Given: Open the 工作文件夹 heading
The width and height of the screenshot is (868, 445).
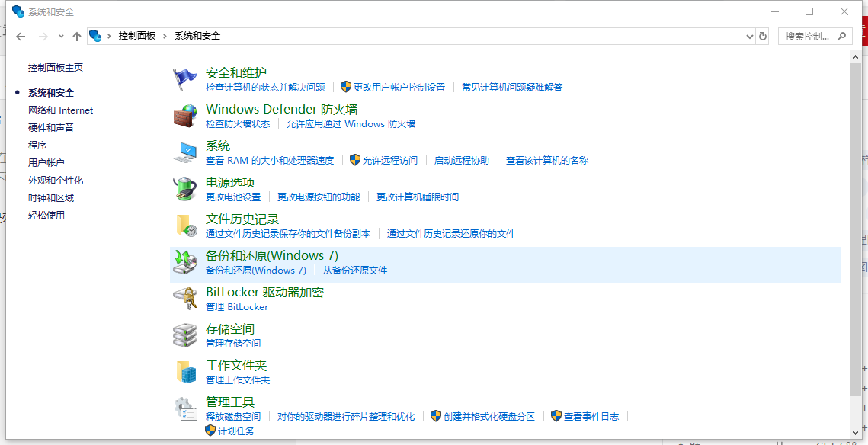Looking at the screenshot, I should (x=236, y=365).
